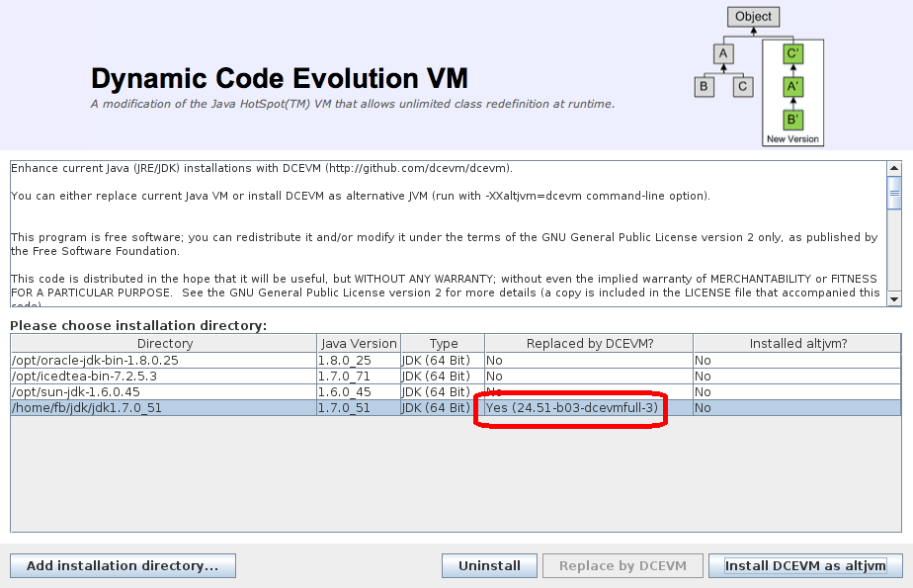The image size is (913, 588).
Task: Click Installed altjvm cell for oracle-jdk row
Action: click(797, 361)
